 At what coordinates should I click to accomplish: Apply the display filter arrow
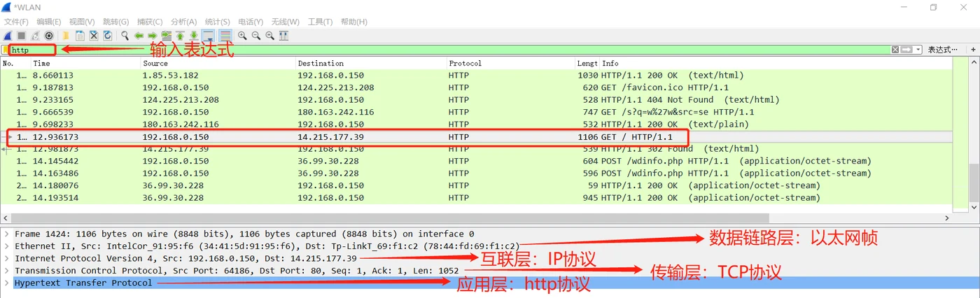(x=907, y=50)
